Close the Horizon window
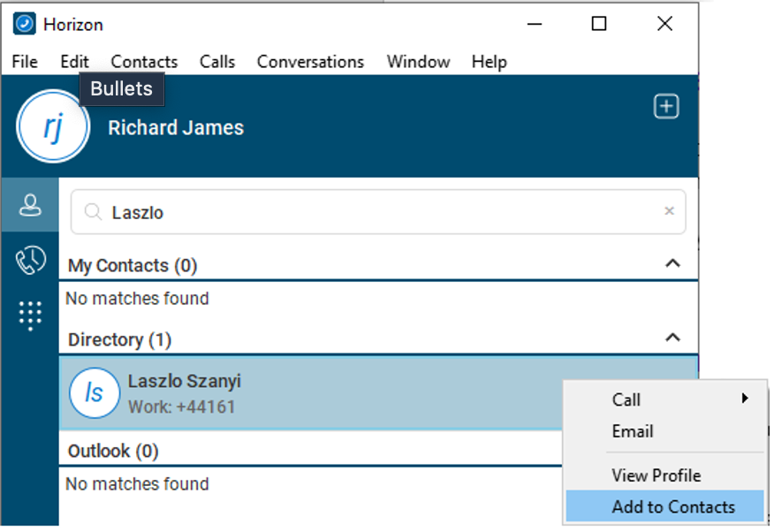The image size is (774, 532). coord(664,24)
